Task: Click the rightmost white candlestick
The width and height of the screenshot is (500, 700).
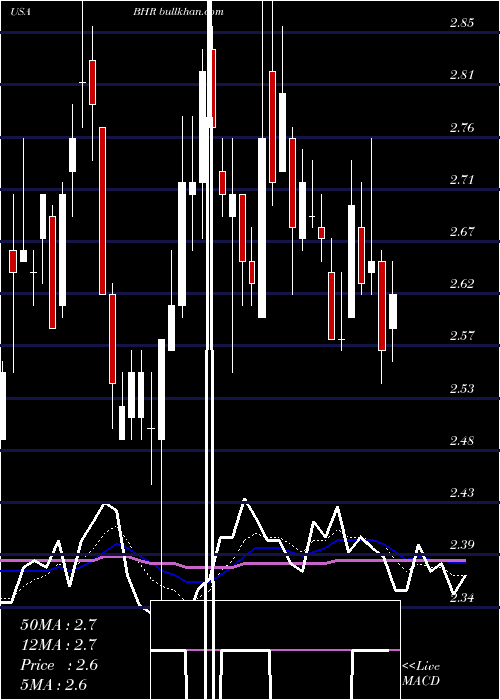Action: (x=392, y=311)
